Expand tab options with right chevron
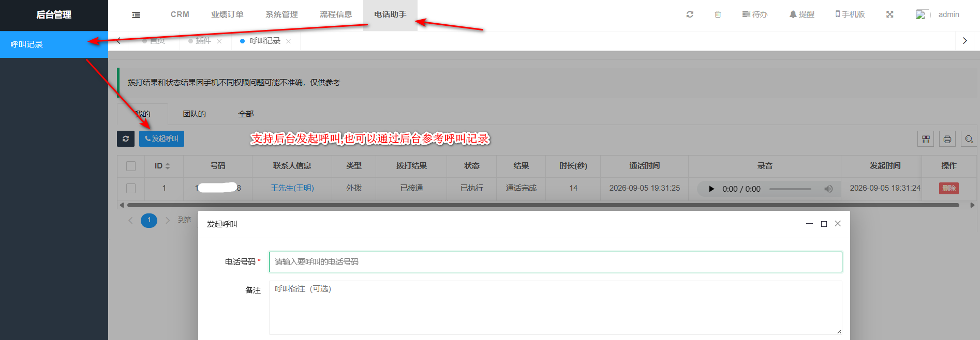Screen dimensions: 980x340 click(964, 41)
